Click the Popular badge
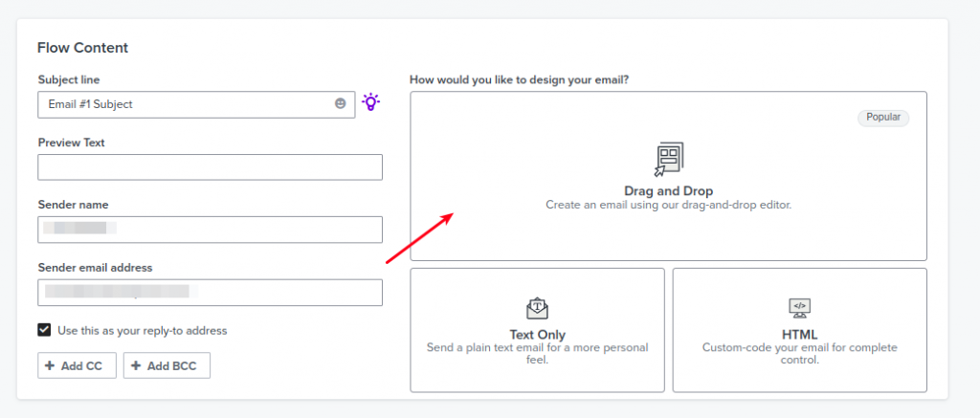980x418 pixels. 883,118
